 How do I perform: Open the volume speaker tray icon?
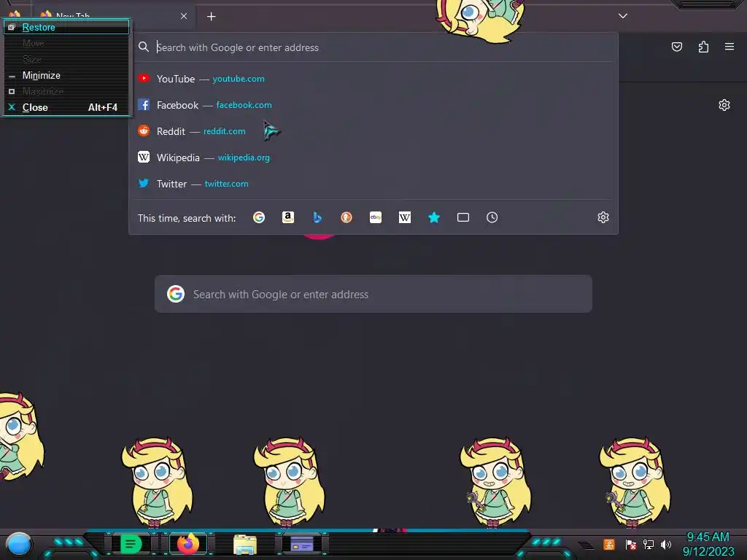666,544
